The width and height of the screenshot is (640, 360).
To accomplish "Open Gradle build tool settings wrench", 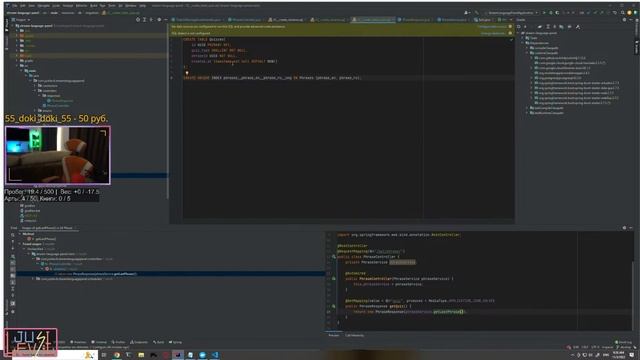I will pyautogui.click(x=578, y=27).
